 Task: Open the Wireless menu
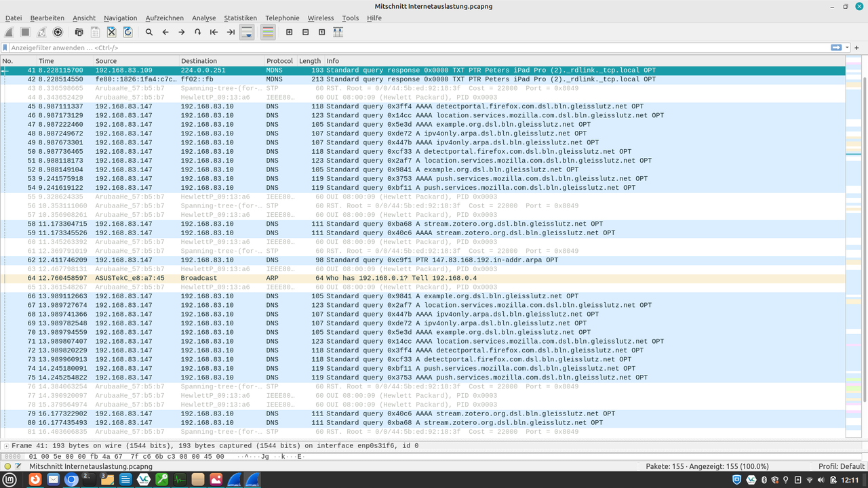tap(321, 18)
